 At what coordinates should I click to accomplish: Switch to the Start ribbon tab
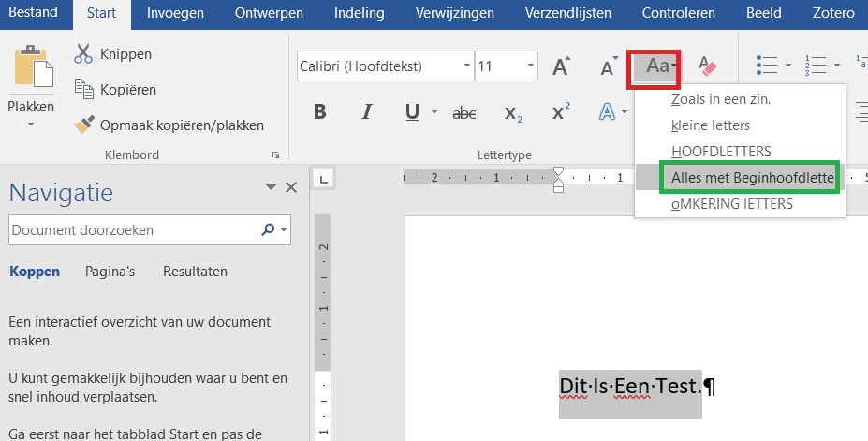coord(101,13)
